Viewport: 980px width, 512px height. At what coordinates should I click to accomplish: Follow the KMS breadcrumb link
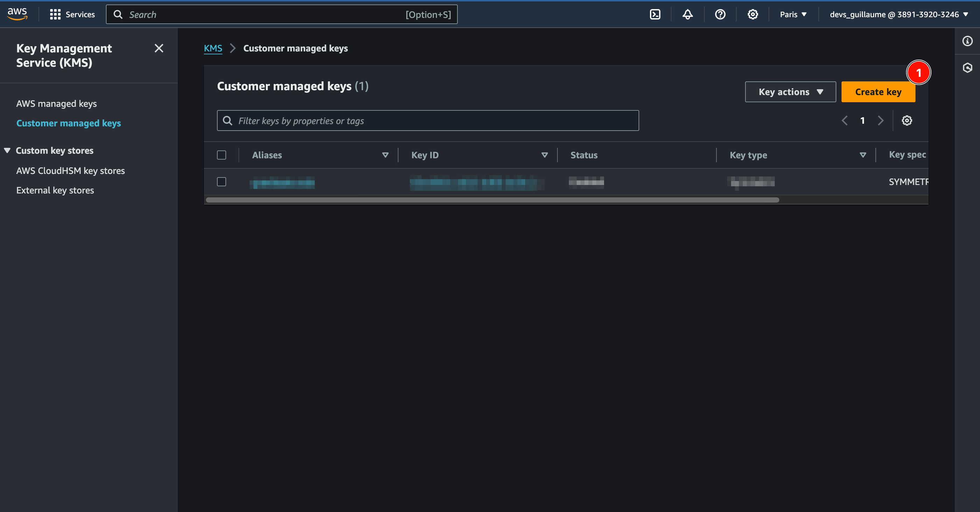click(213, 48)
